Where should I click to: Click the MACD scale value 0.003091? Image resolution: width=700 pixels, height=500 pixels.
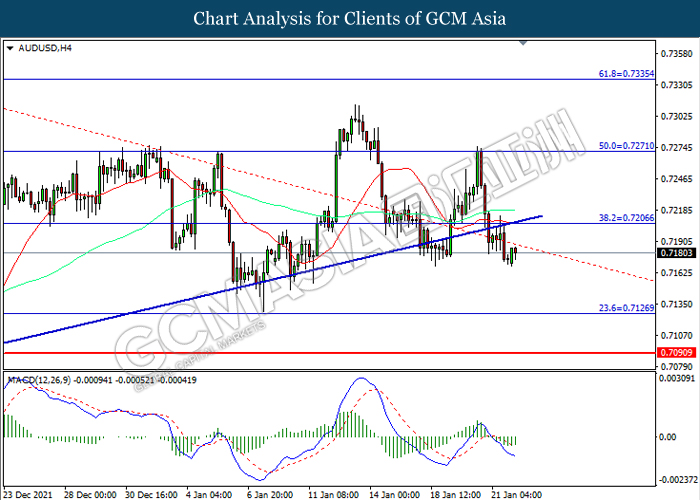677,379
